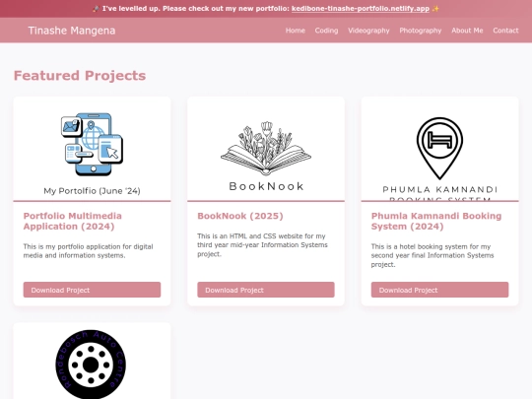
Task: Click the rocket emoji in the banner
Action: pos(96,9)
